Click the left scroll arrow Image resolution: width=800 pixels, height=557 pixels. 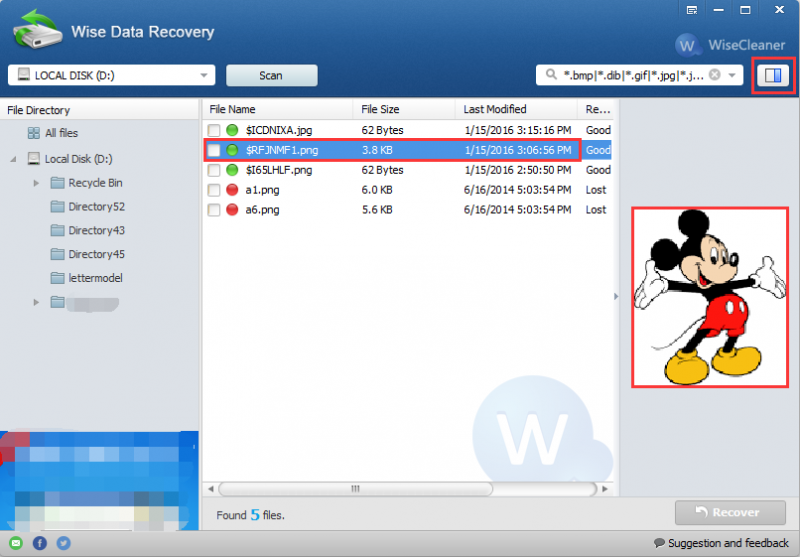211,489
